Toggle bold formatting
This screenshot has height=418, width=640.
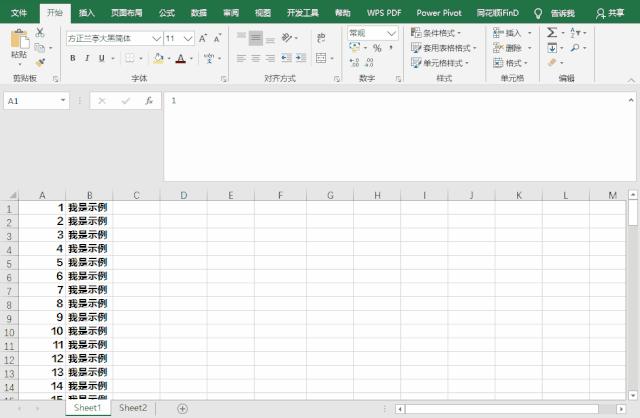(x=73, y=58)
